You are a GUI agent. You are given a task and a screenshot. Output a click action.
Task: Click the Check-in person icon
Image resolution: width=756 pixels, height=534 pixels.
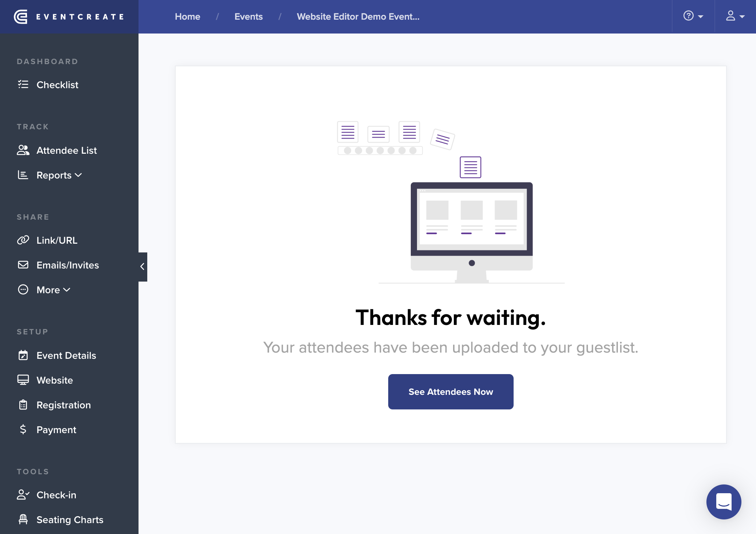coord(23,495)
